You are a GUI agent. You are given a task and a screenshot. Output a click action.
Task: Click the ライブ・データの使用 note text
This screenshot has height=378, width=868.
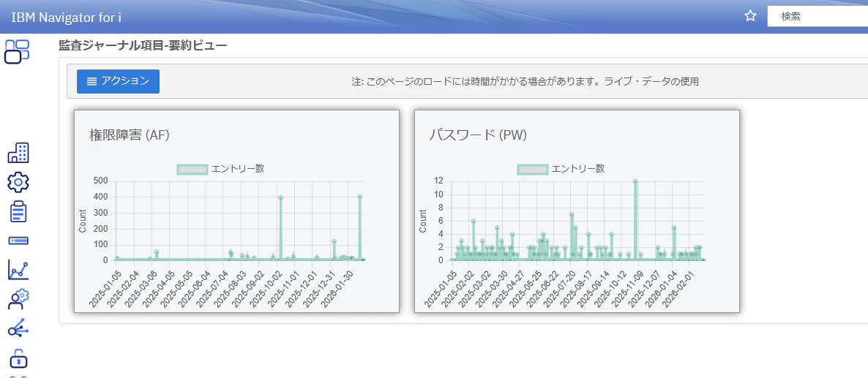(651, 82)
